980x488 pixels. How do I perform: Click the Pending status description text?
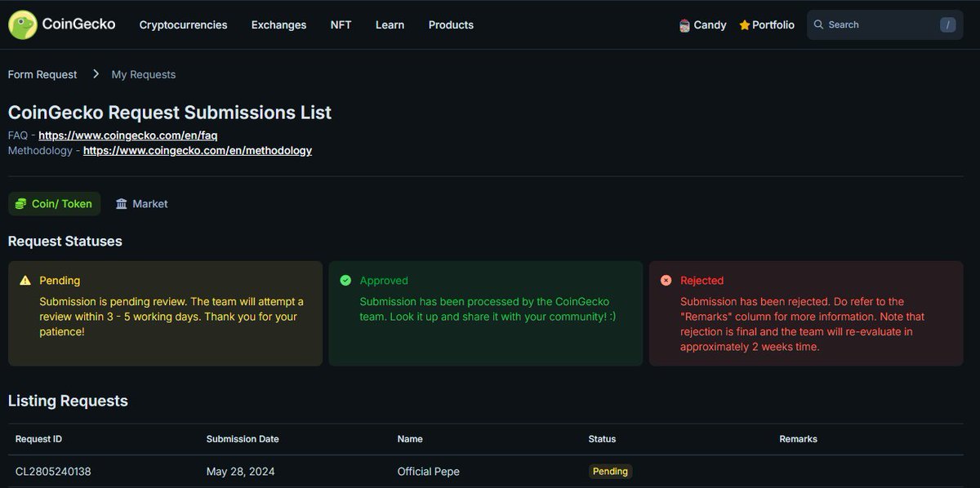171,317
